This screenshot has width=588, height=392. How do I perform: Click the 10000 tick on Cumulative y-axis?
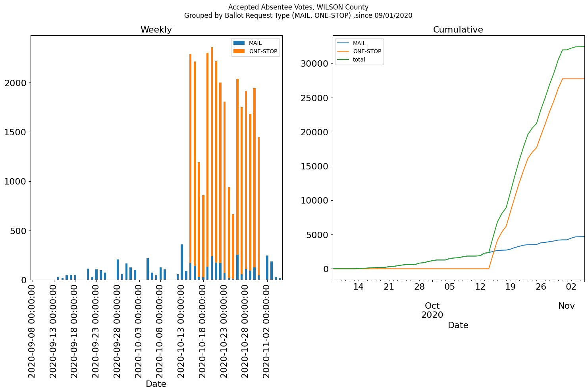(x=314, y=200)
